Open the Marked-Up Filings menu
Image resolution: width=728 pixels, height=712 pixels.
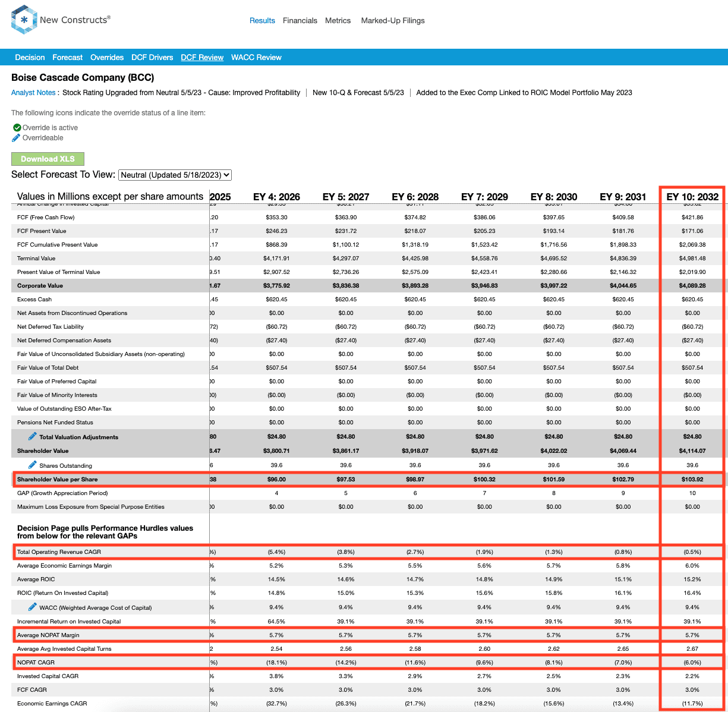point(393,20)
